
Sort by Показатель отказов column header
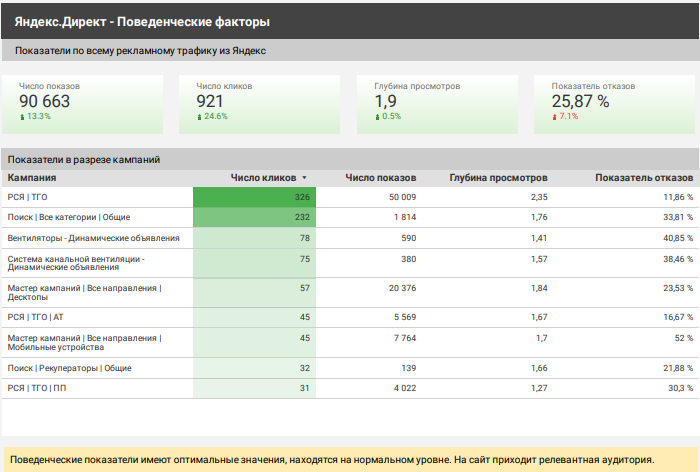coord(643,178)
